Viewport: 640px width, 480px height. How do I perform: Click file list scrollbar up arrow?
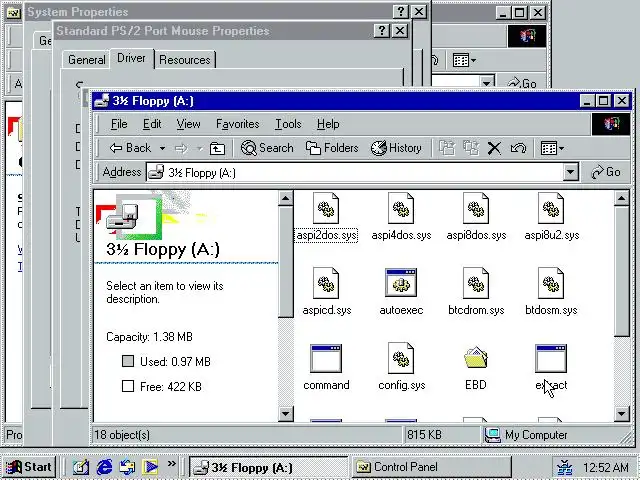coord(621,199)
